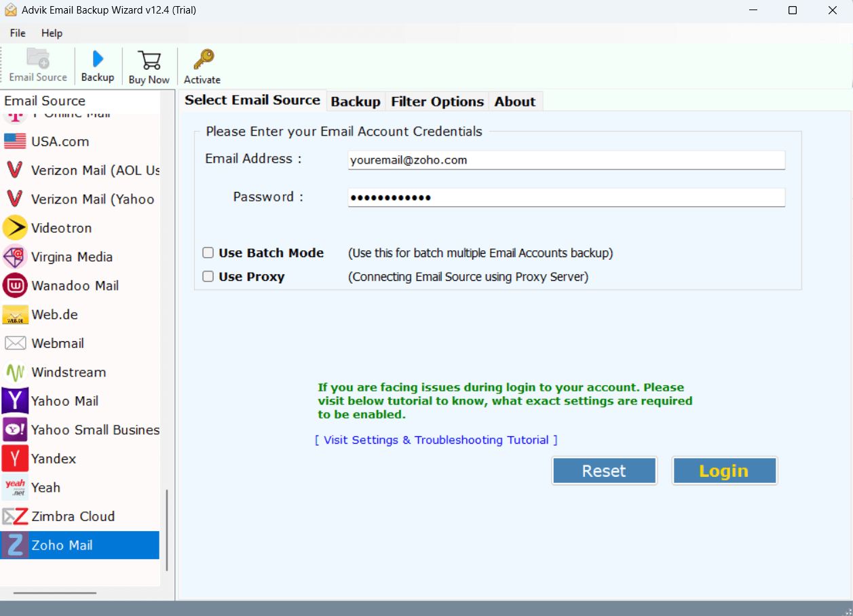Select Verizon Mail (AOL Users) icon
Image resolution: width=853 pixels, height=616 pixels.
coord(14,170)
